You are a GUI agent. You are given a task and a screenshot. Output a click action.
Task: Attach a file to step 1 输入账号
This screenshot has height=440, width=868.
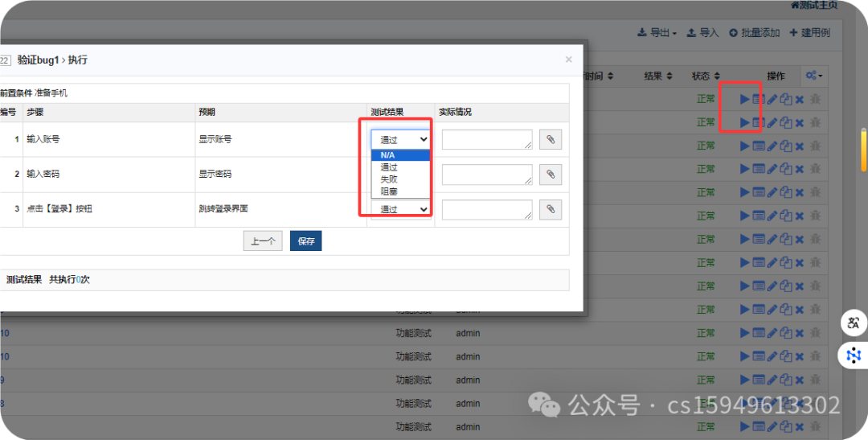point(551,140)
